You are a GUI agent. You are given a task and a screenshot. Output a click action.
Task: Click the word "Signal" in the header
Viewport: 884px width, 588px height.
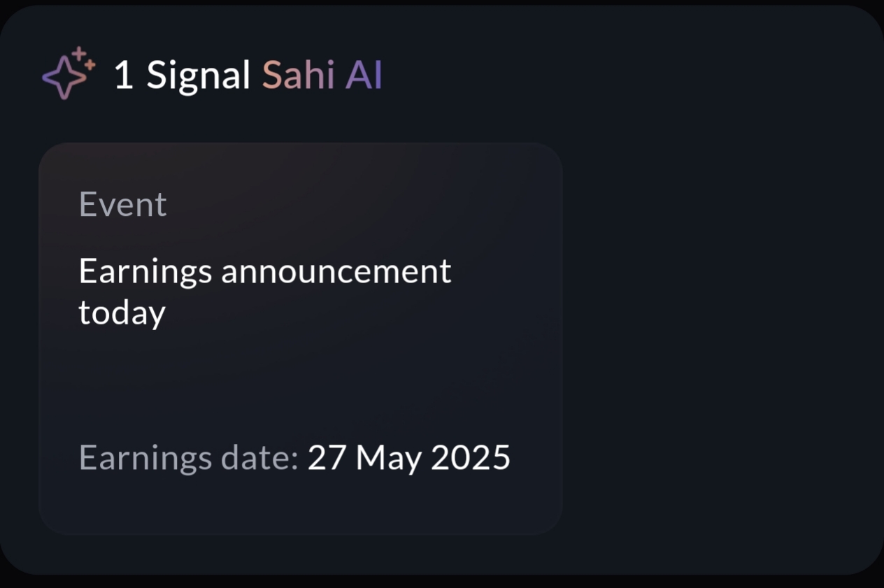pos(199,76)
